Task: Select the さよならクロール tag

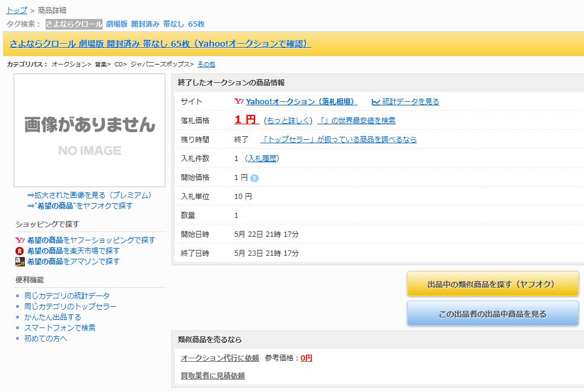Action: point(74,24)
